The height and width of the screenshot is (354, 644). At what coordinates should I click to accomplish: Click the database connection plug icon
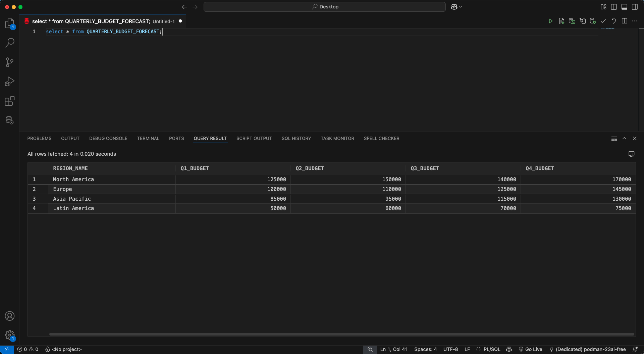[x=593, y=21]
